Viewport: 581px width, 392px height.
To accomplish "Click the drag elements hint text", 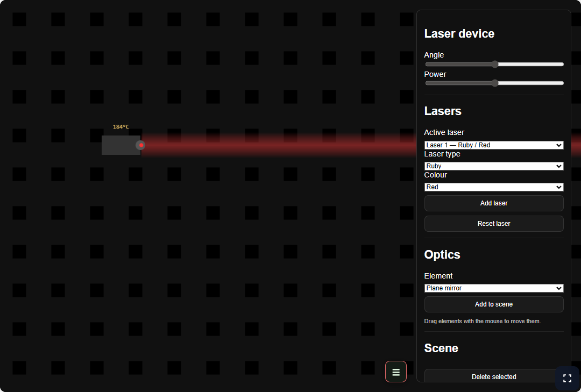I will (483, 321).
